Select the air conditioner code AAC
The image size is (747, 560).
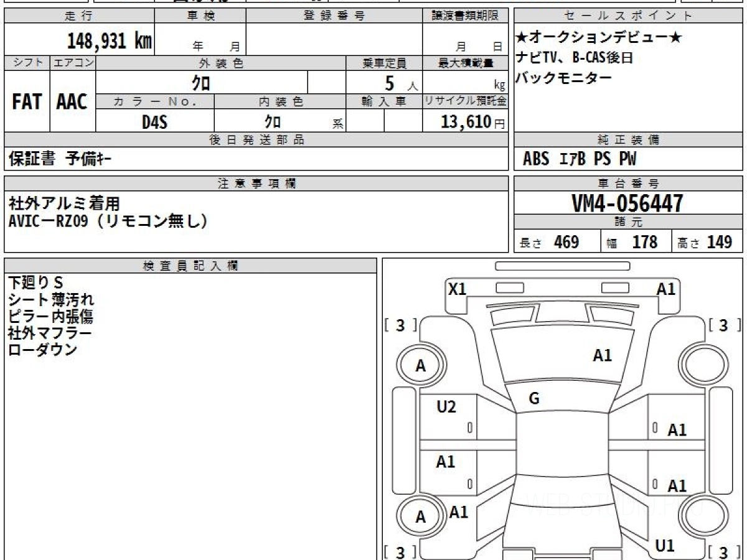[72, 102]
